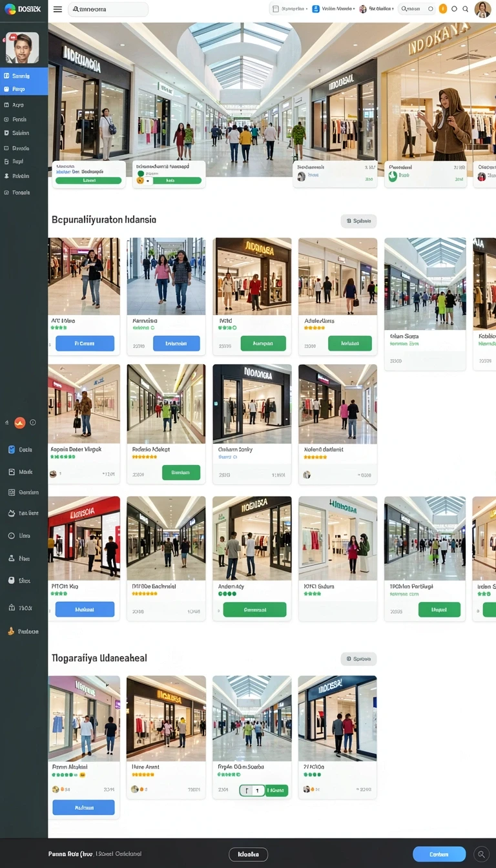Click the filter button beside the Bcpunaliiyuraton heading
The width and height of the screenshot is (496, 868).
tap(358, 221)
